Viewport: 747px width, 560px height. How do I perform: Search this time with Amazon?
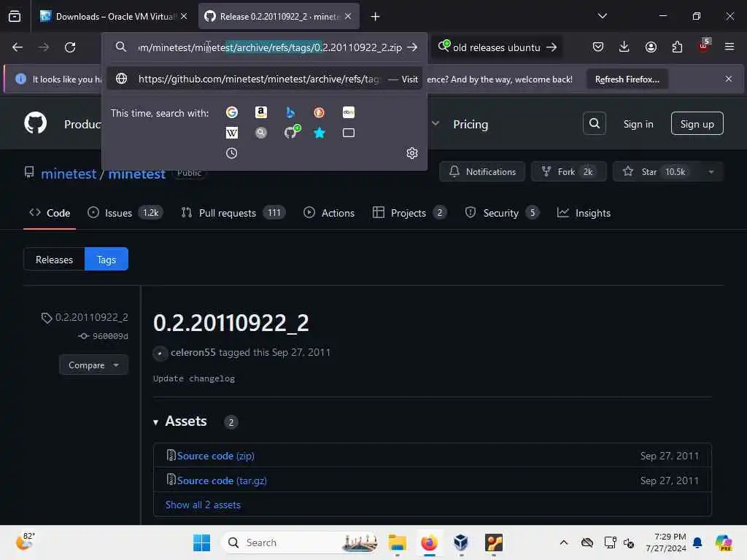260,112
